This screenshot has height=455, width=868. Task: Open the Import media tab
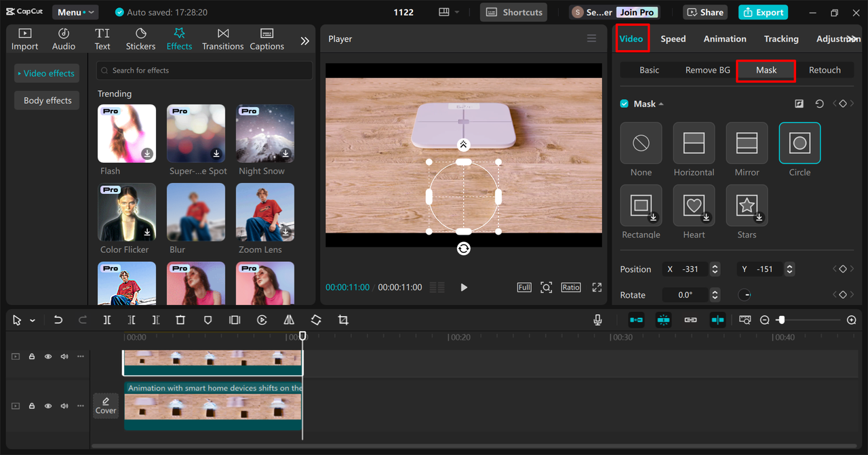point(24,39)
